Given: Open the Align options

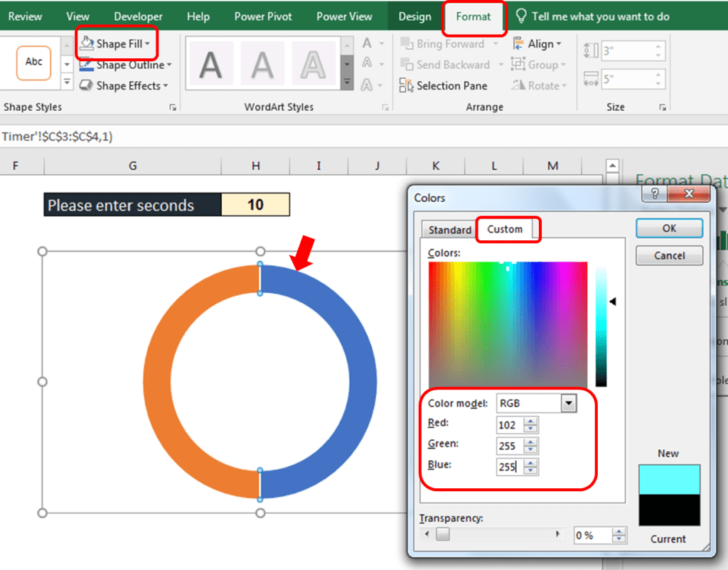Looking at the screenshot, I should point(539,43).
